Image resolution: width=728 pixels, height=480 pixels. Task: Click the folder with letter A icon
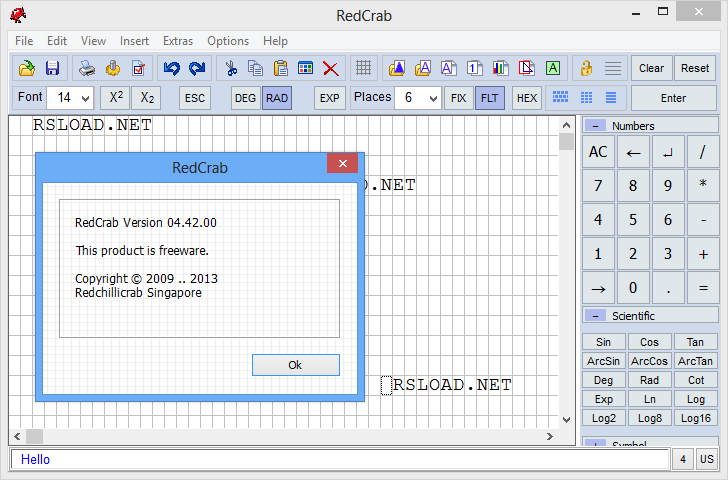422,68
